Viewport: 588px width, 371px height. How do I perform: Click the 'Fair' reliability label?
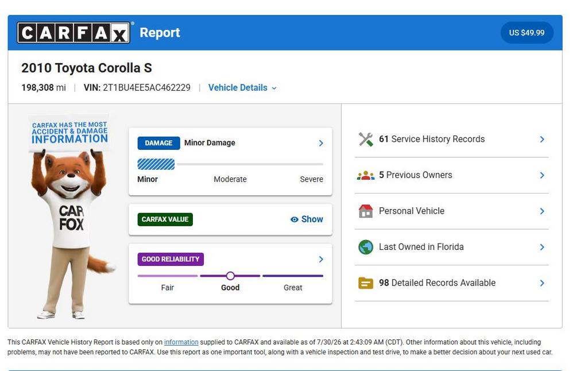[x=167, y=288]
